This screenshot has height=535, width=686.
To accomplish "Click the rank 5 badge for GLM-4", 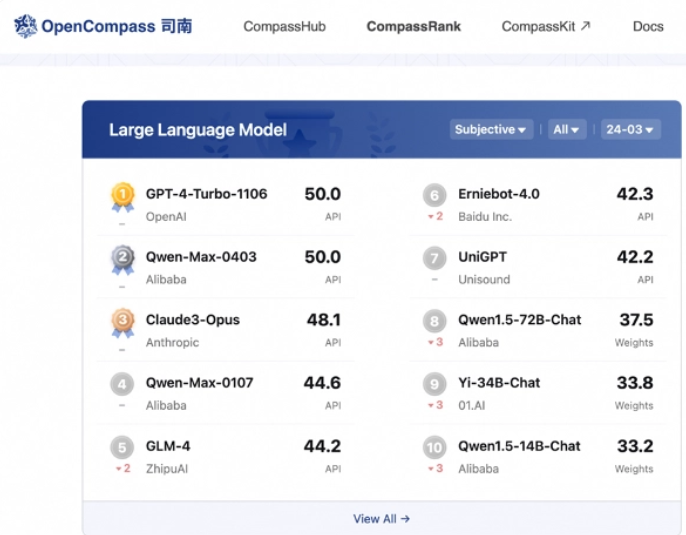I will (x=122, y=447).
